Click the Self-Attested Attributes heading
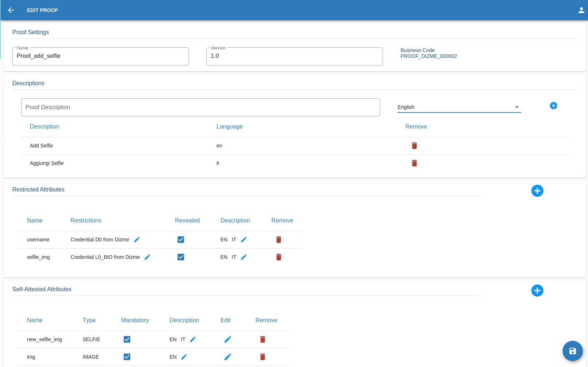The height and width of the screenshot is (367, 588). click(x=42, y=289)
